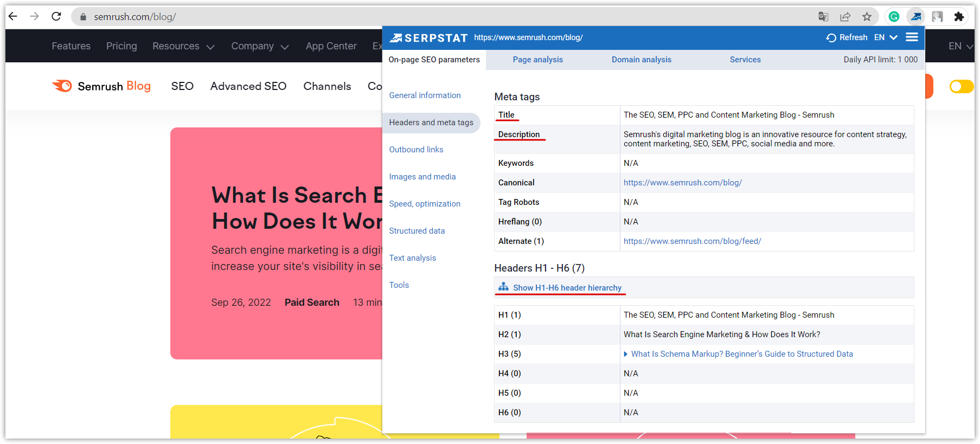980x444 pixels.
Task: Open the Google Translate icon in address bar
Action: tap(823, 17)
